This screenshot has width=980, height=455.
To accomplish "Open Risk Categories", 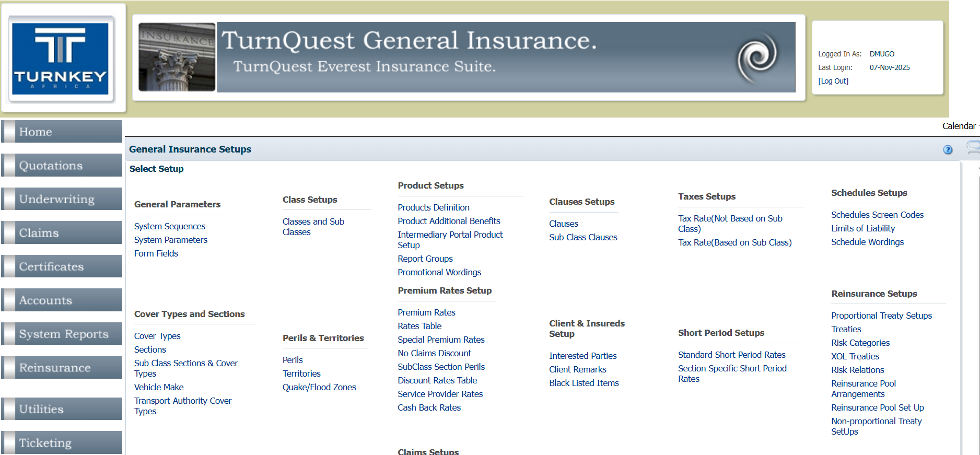I will 860,343.
